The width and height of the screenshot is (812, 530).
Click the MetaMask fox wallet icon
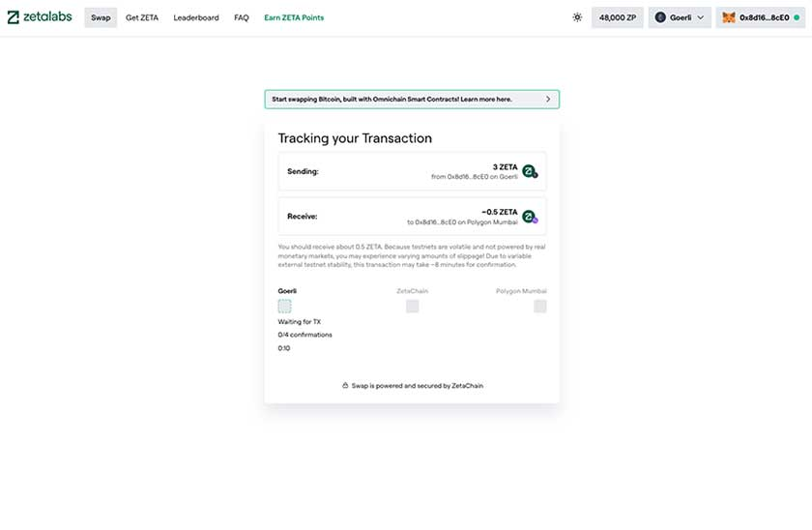pos(729,17)
